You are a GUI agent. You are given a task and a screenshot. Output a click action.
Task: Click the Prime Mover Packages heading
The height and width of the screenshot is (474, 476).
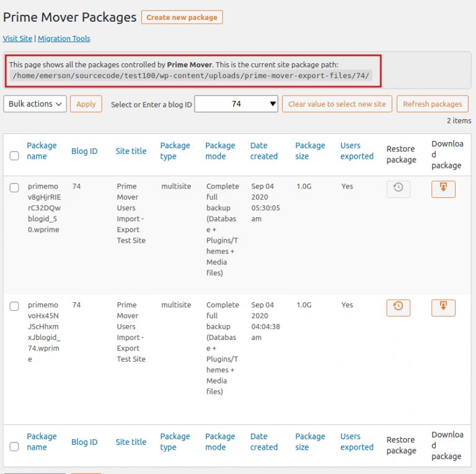point(70,17)
